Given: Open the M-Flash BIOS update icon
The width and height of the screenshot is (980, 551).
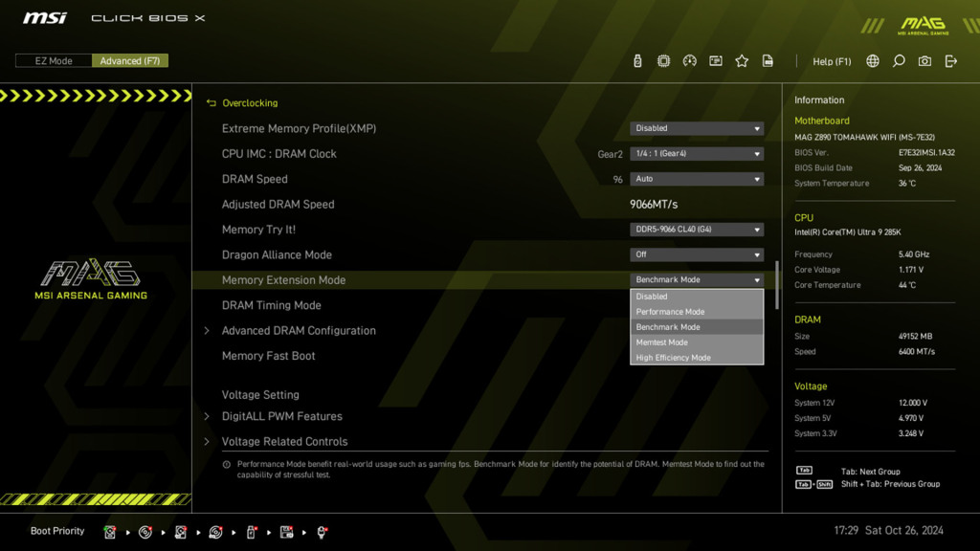Looking at the screenshot, I should click(637, 60).
